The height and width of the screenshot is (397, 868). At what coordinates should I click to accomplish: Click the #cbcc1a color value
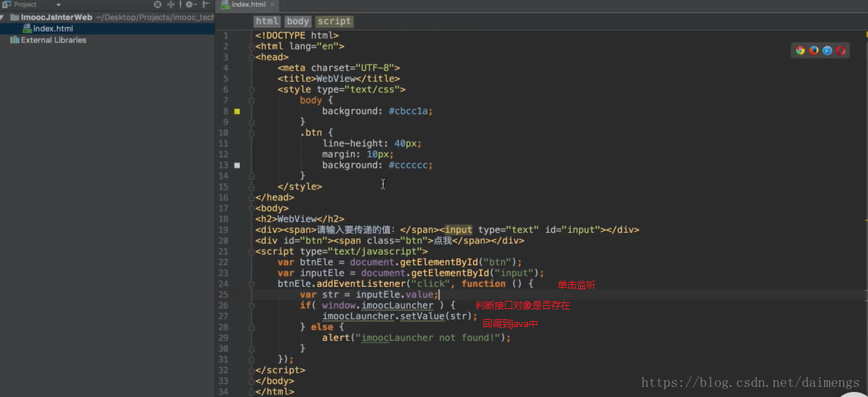(408, 111)
